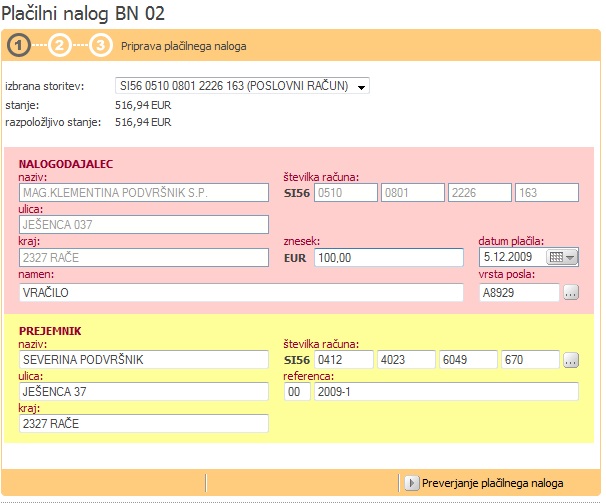
Task: Click payer account segment 0510
Action: tap(346, 192)
